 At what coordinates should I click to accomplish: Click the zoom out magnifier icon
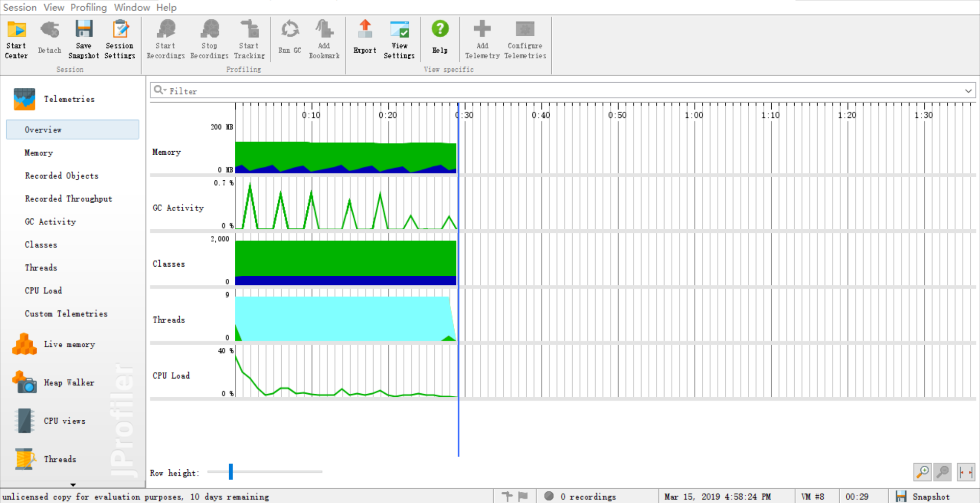[x=943, y=472]
